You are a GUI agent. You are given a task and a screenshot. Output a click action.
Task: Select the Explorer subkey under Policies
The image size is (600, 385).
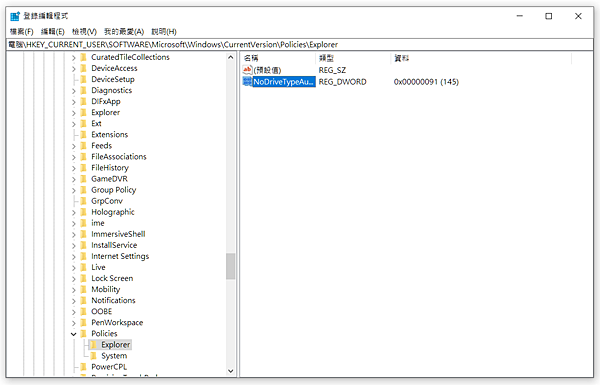pyautogui.click(x=116, y=345)
